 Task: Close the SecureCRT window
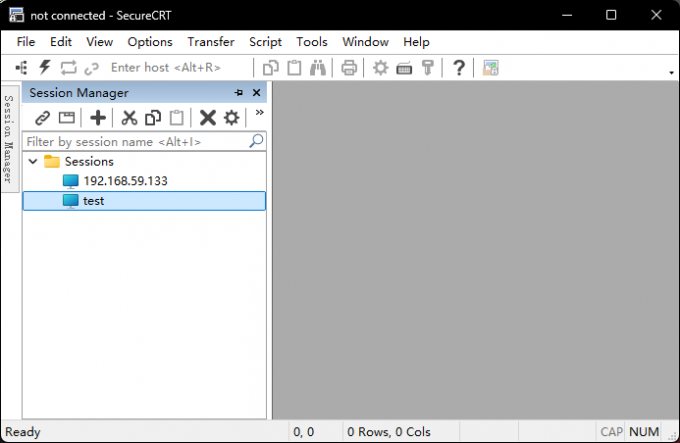656,15
